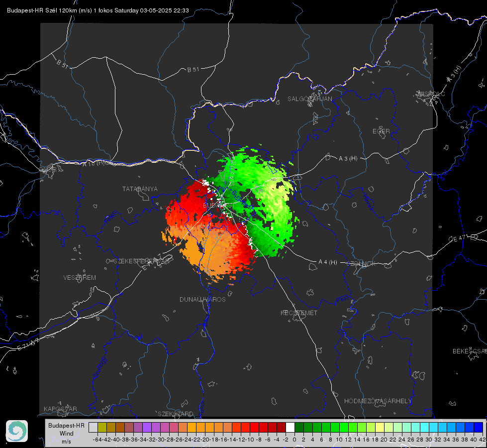The width and height of the screenshot is (487, 448).
Task: Click the SZEKSZÁRD city label
Action: coord(176,414)
